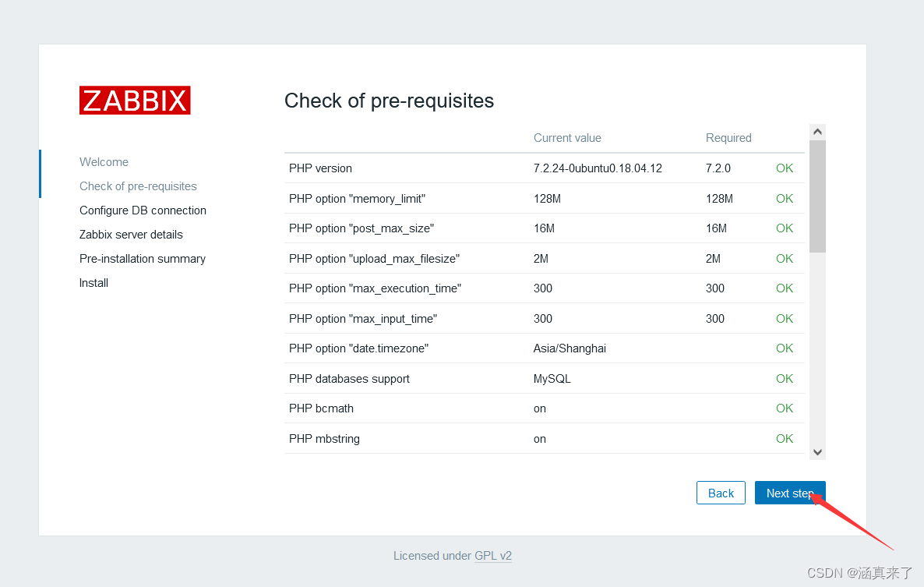The image size is (924, 587).
Task: Open the GPL v2 license link
Action: [493, 556]
